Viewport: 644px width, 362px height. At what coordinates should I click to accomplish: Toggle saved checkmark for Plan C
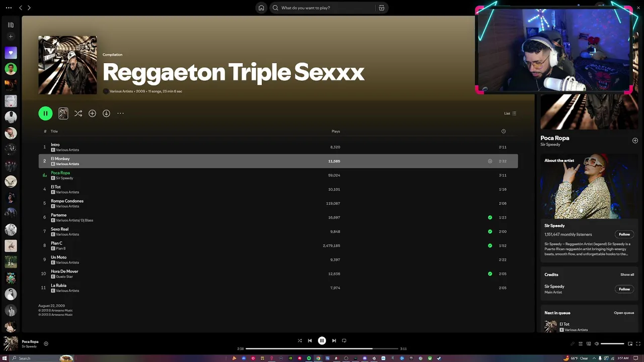point(490,245)
